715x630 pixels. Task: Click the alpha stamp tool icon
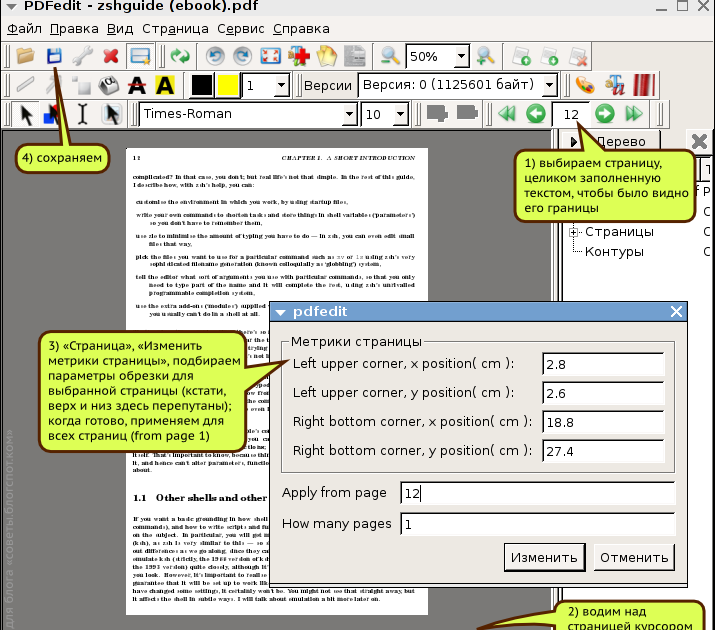pos(109,85)
